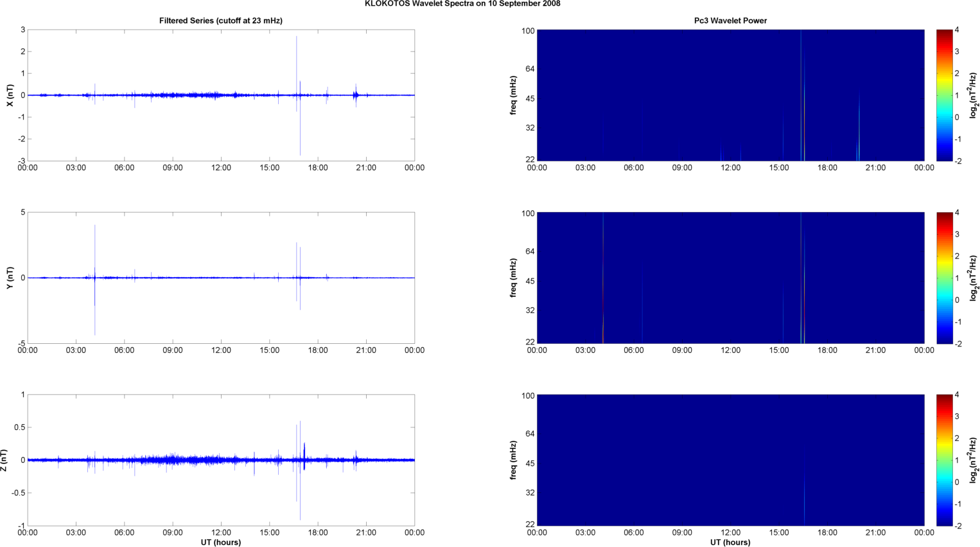Click the Y (nT) axis label
Image resolution: width=980 pixels, height=547 pixels.
(x=10, y=278)
